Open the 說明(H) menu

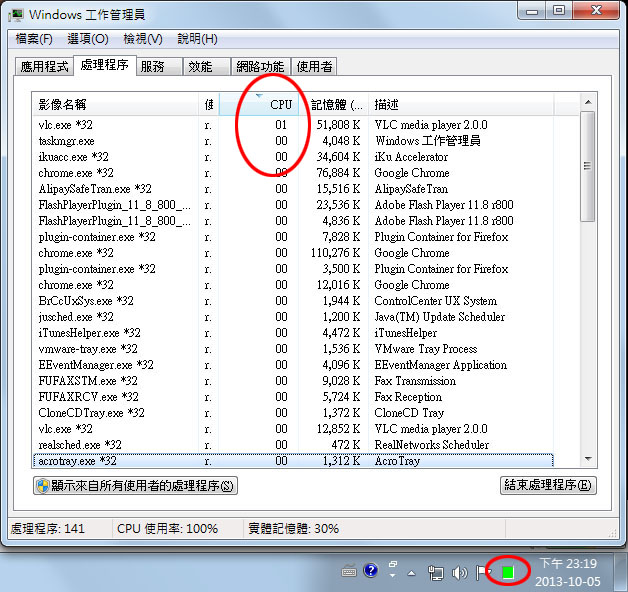(197, 39)
